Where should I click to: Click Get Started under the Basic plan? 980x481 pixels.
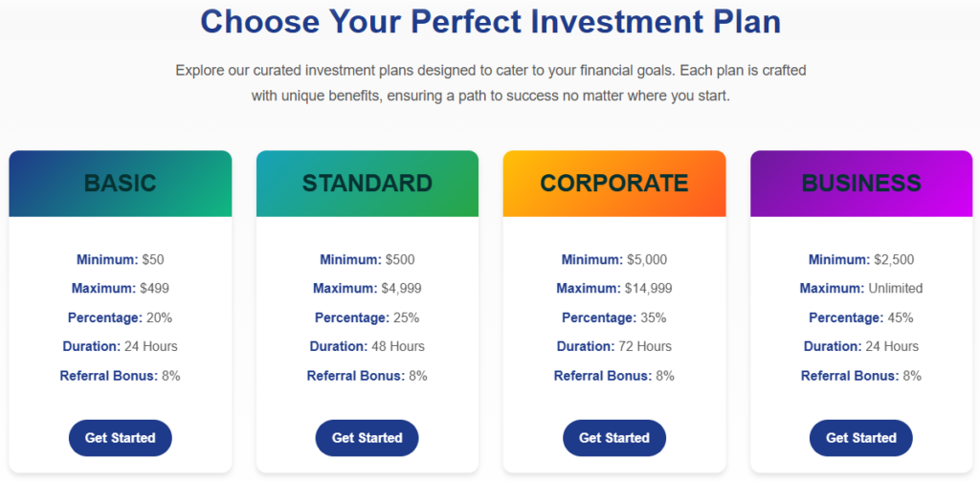pos(120,438)
